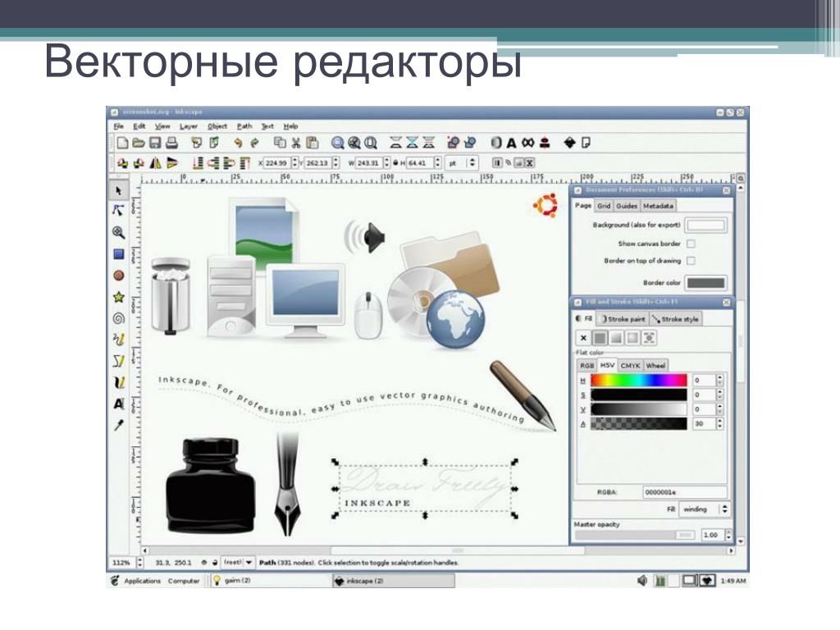Click the Print icon
The width and height of the screenshot is (840, 630).
tap(171, 143)
